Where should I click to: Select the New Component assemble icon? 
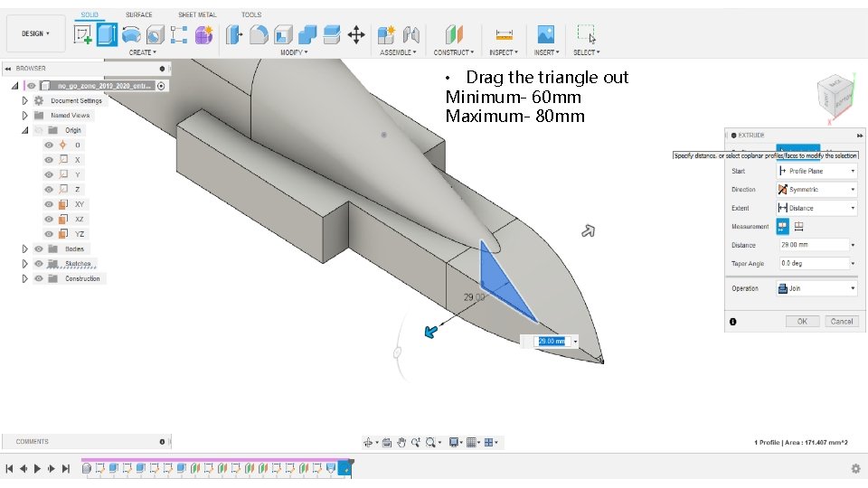click(x=386, y=35)
